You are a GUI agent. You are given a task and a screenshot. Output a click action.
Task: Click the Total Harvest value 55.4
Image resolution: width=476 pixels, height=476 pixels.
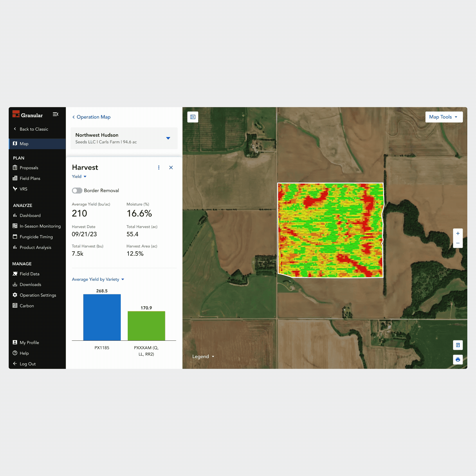pyautogui.click(x=132, y=234)
